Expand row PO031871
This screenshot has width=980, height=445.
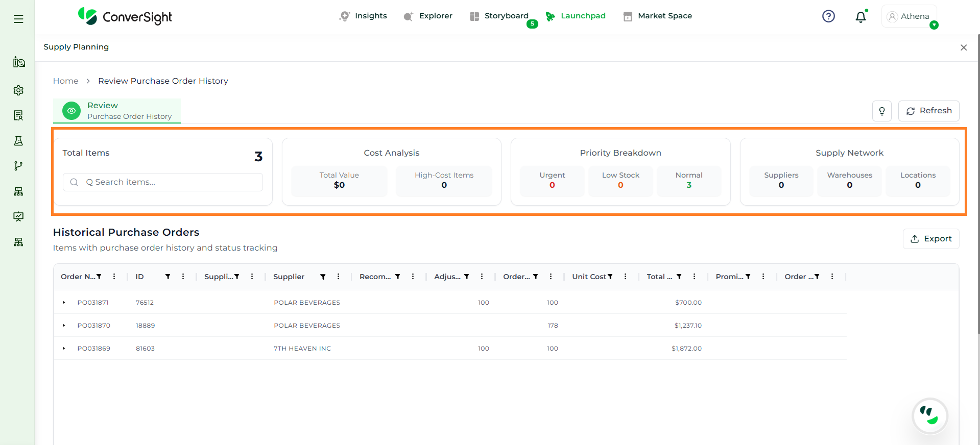click(64, 303)
